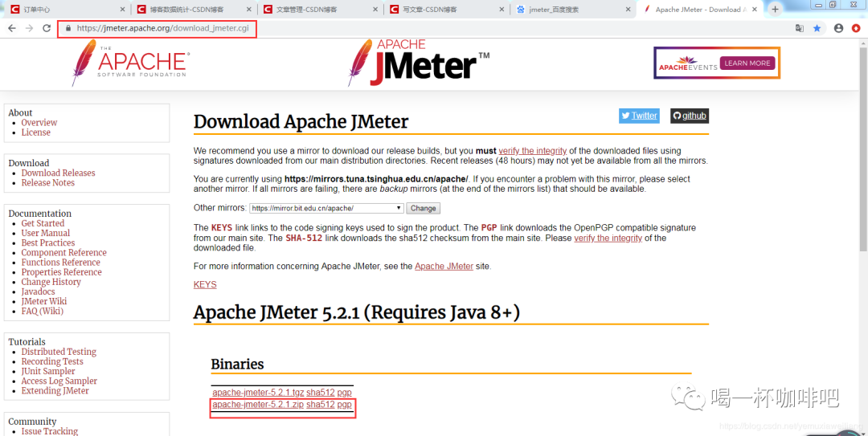Open the Issue Tracking community link
The width and height of the screenshot is (868, 436).
point(50,431)
